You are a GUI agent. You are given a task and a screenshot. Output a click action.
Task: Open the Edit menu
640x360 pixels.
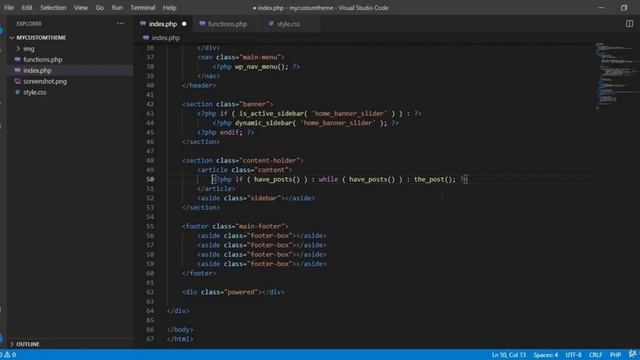tap(27, 8)
